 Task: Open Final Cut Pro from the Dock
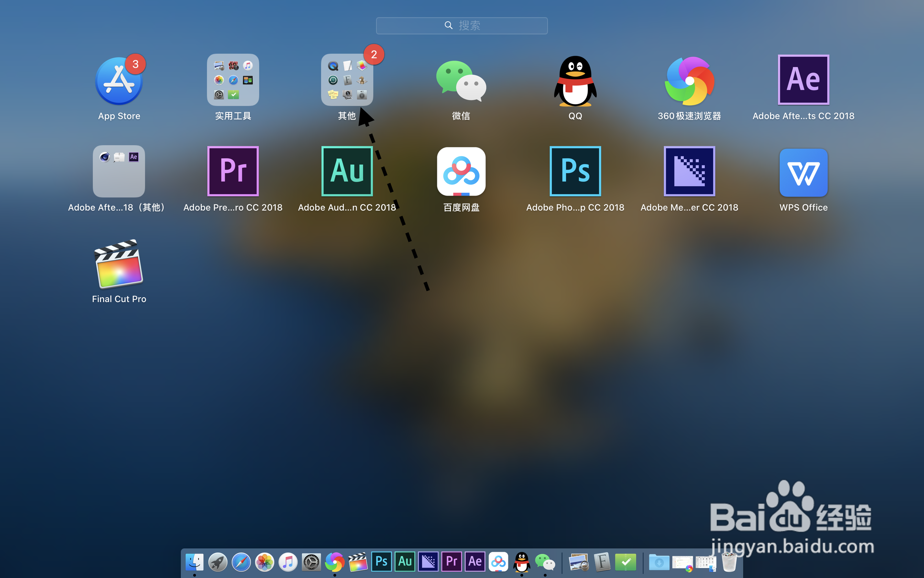[x=358, y=562]
